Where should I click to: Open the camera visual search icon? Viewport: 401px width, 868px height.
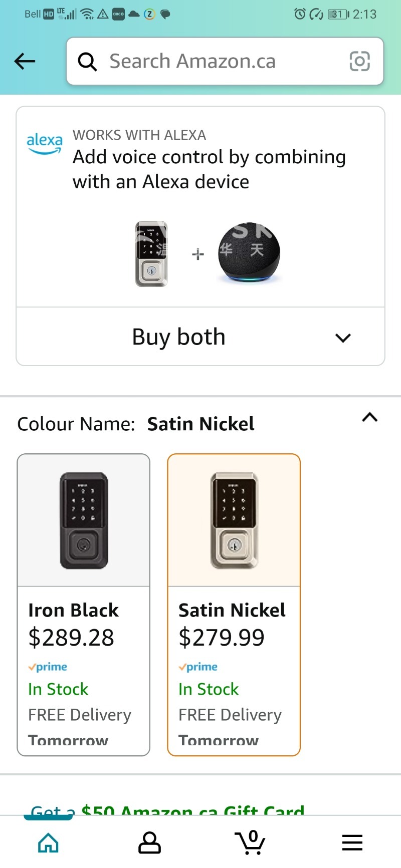point(360,61)
